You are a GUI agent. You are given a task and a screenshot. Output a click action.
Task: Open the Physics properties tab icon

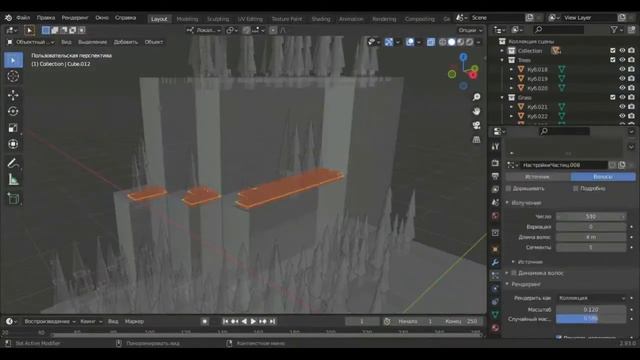point(495,289)
